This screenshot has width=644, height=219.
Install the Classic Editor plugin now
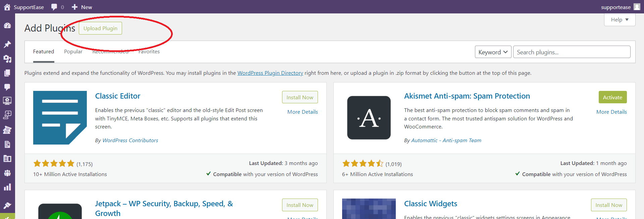(300, 97)
